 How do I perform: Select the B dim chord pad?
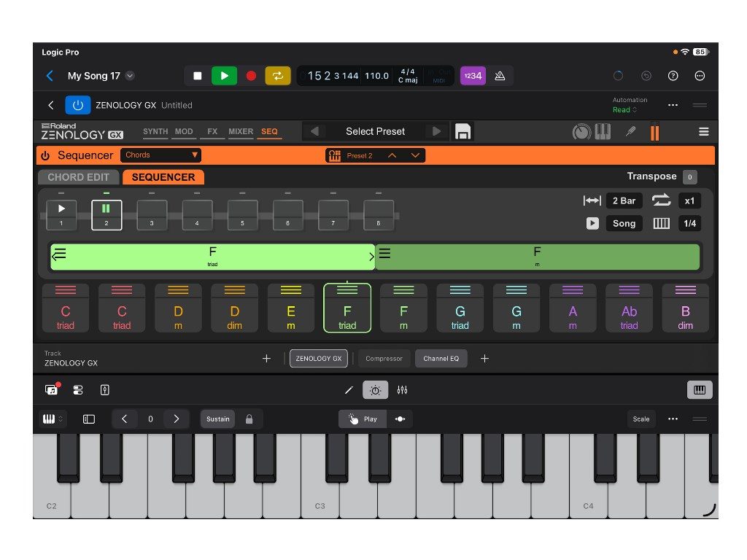tap(685, 308)
